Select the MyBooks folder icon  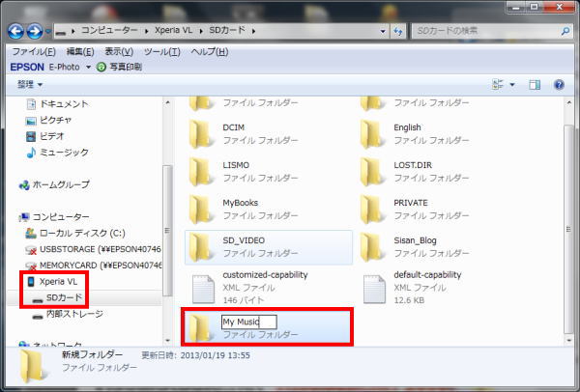coord(200,210)
